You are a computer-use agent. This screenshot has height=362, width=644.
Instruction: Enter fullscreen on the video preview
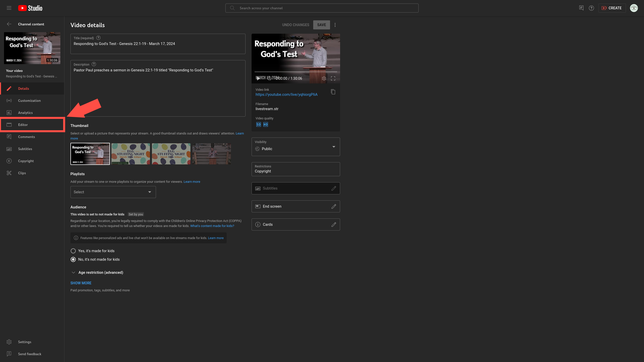pos(333,78)
